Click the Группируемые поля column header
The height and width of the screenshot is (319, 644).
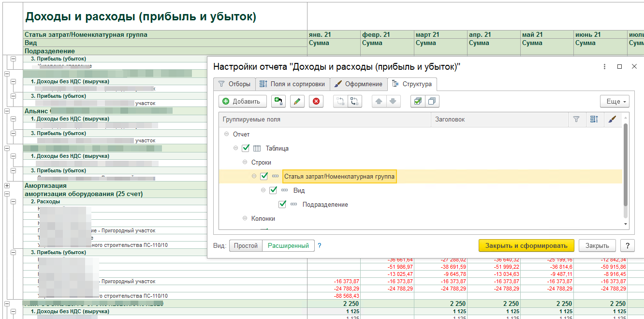coord(325,119)
